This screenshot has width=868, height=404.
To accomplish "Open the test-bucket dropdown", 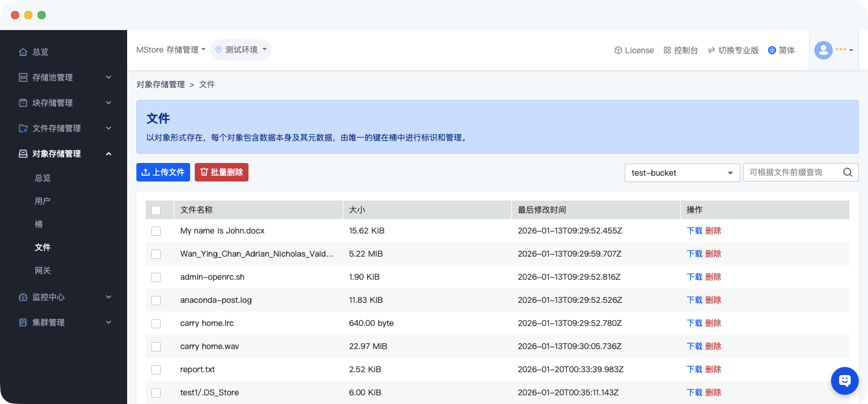I will pos(682,172).
